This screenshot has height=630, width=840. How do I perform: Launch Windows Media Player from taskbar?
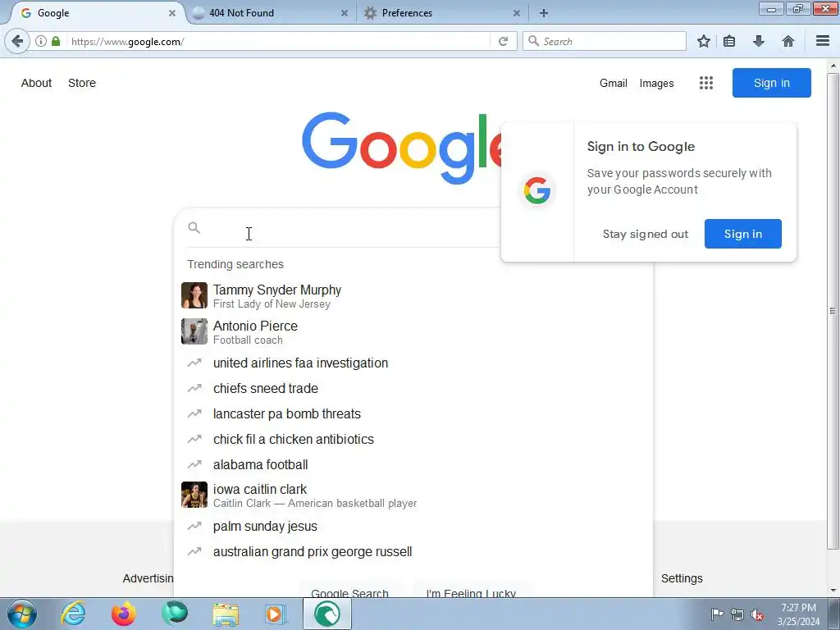click(276, 614)
